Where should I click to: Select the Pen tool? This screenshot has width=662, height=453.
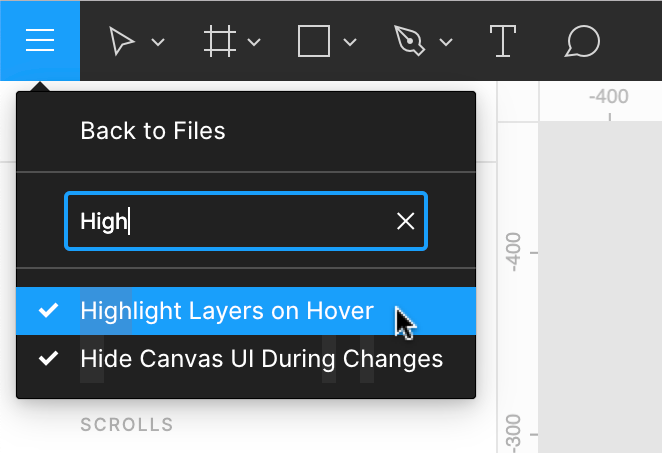coord(410,41)
